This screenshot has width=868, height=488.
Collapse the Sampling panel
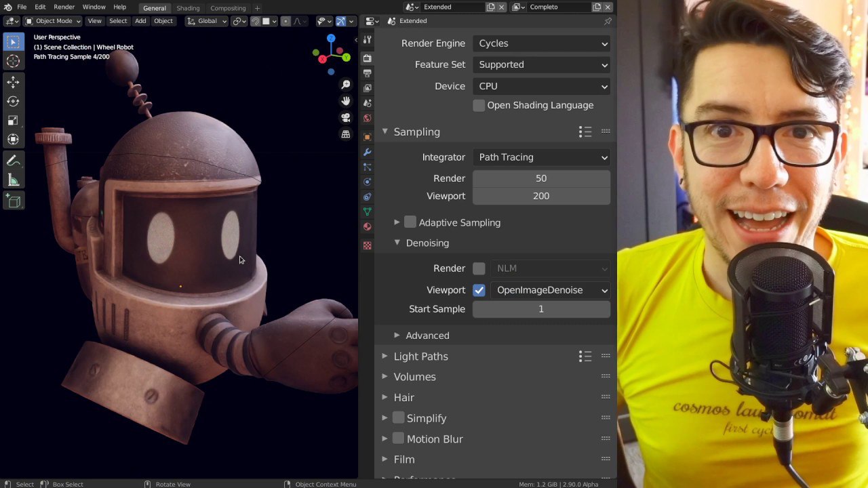point(384,131)
